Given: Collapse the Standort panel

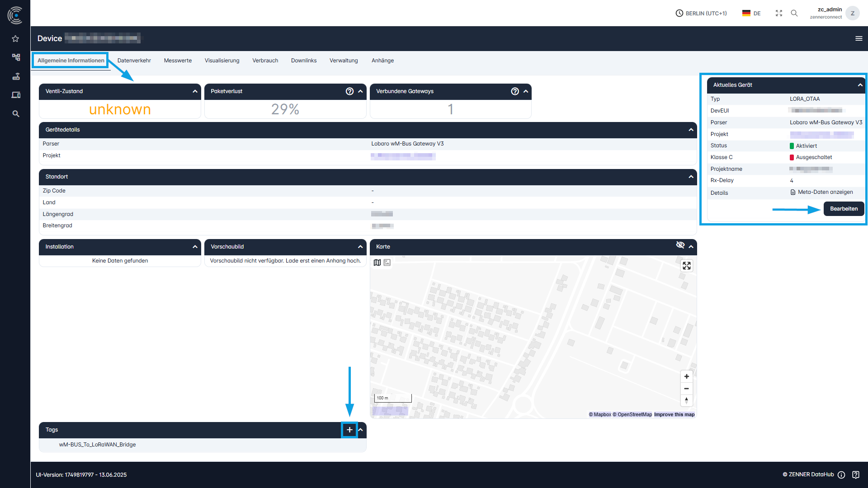Looking at the screenshot, I should (690, 177).
